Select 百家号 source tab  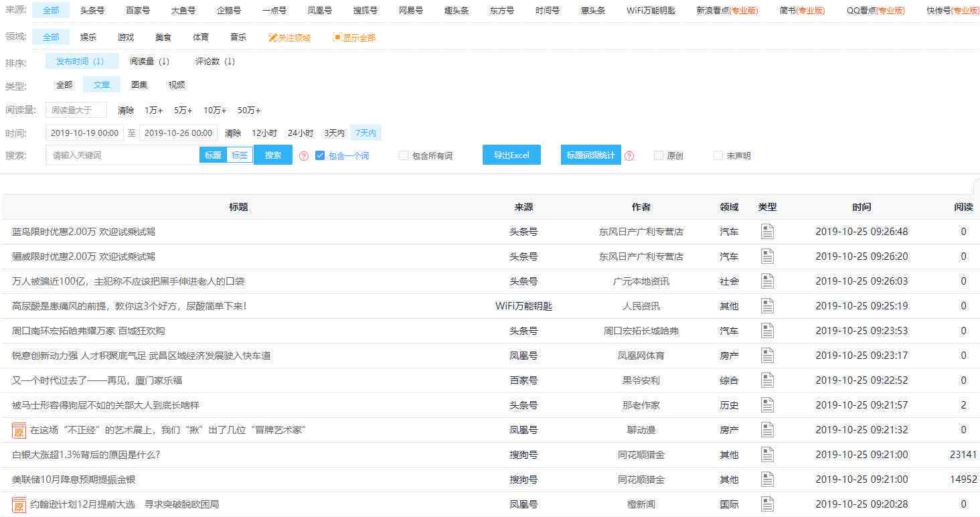pyautogui.click(x=138, y=11)
